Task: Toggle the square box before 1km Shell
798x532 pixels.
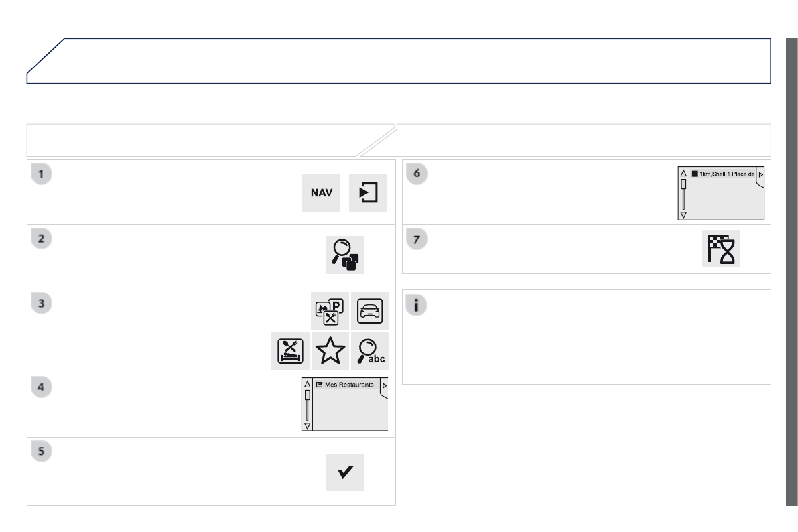Action: click(x=695, y=174)
